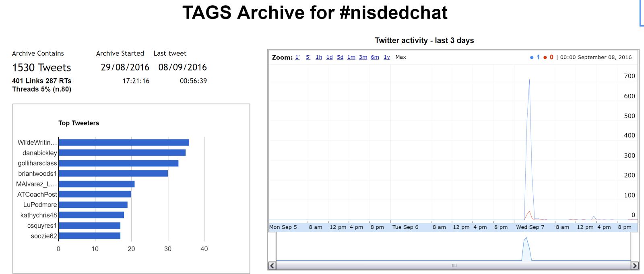This screenshot has height=274, width=644.
Task: Click the blue series legend dot
Action: pos(532,58)
